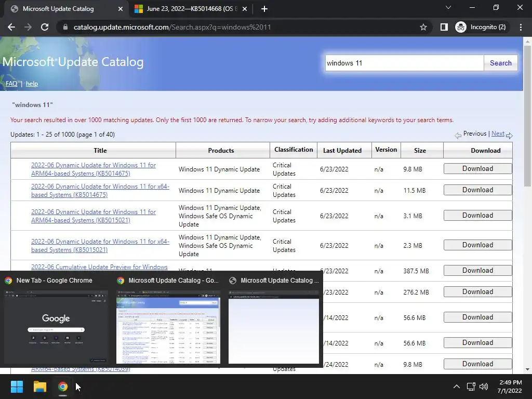Toggle the browser side panel icon
The image size is (532, 399).
[x=444, y=27]
